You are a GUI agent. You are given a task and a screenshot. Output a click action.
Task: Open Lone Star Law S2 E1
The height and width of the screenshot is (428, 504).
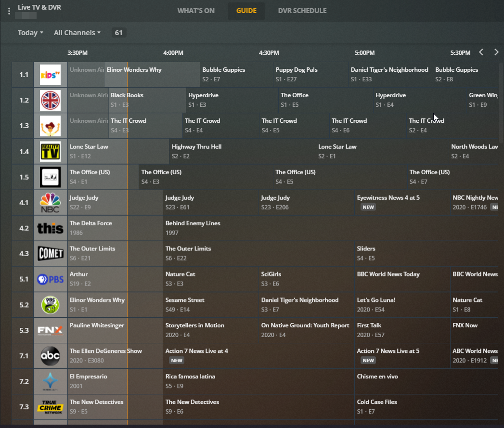coord(383,151)
